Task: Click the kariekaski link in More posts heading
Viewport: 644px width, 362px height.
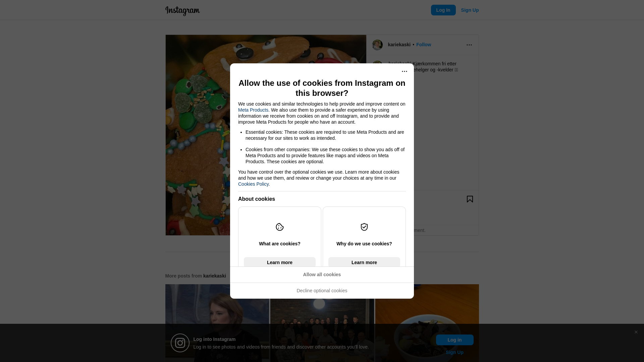Action: click(x=215, y=276)
